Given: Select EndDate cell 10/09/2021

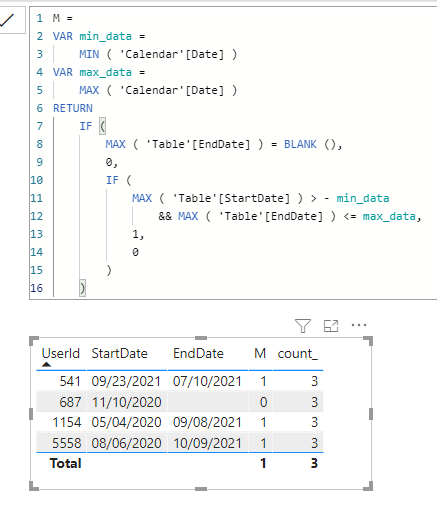Looking at the screenshot, I should point(207,443).
